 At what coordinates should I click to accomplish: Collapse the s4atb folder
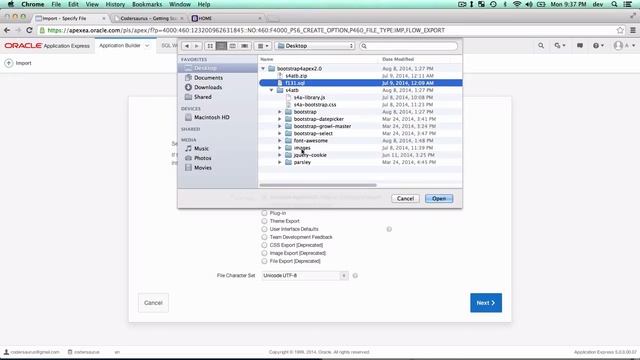[271, 90]
